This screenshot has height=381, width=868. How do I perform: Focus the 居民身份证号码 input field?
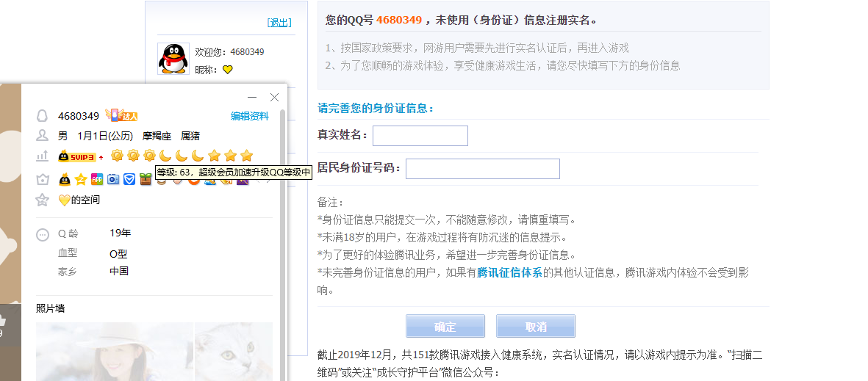click(483, 169)
